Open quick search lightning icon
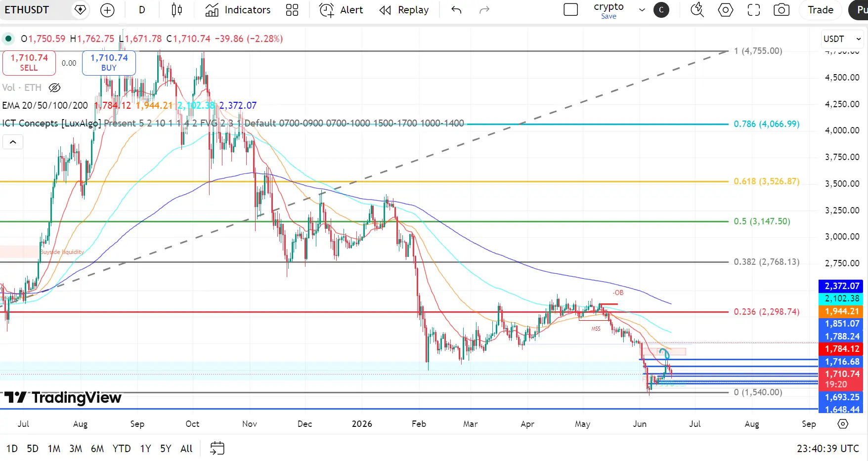Image resolution: width=868 pixels, height=461 pixels. pyautogui.click(x=697, y=10)
